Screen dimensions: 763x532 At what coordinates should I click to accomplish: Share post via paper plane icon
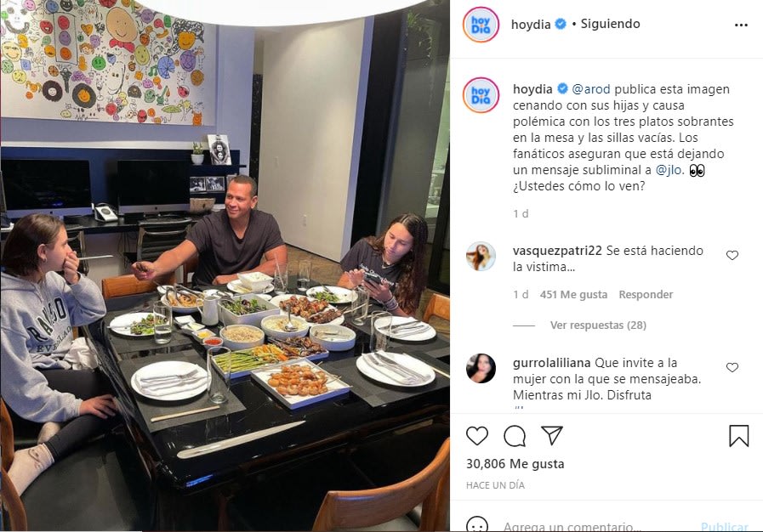(x=552, y=435)
